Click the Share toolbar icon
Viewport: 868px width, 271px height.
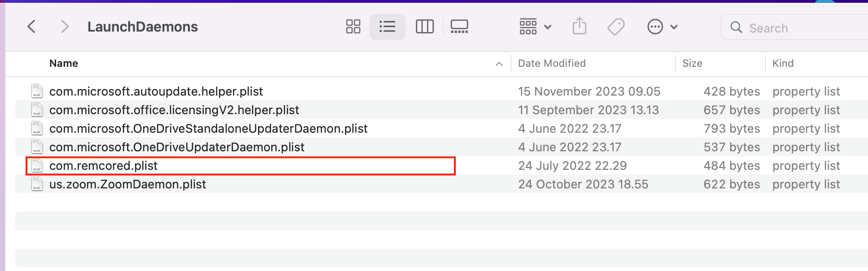[579, 26]
